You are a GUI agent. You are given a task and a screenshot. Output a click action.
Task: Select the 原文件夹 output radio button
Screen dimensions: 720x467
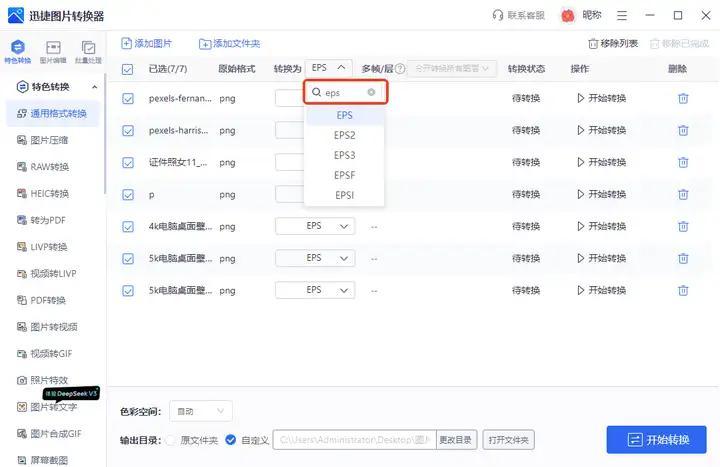pyautogui.click(x=170, y=440)
